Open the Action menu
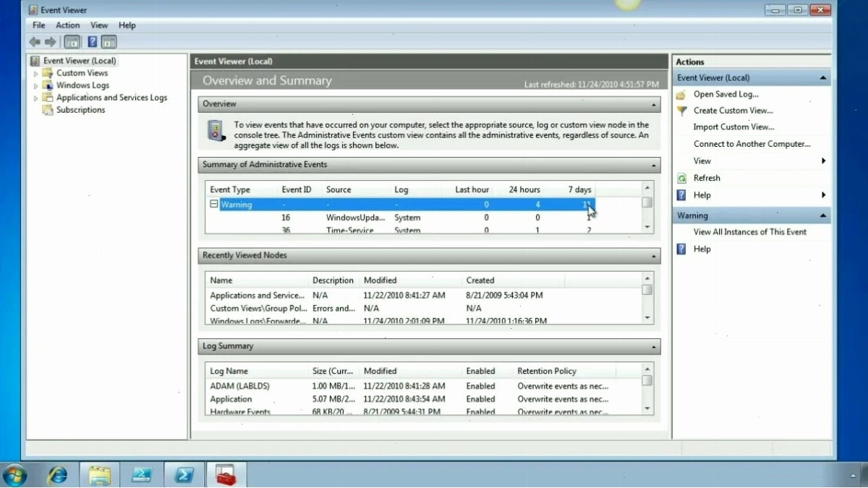The width and height of the screenshot is (868, 488). pos(68,25)
